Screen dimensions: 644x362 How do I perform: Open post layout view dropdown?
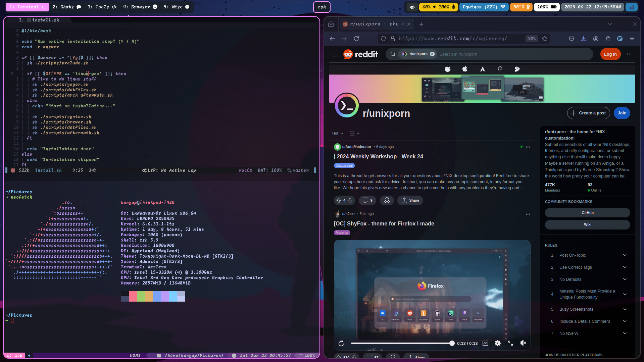[x=354, y=133]
